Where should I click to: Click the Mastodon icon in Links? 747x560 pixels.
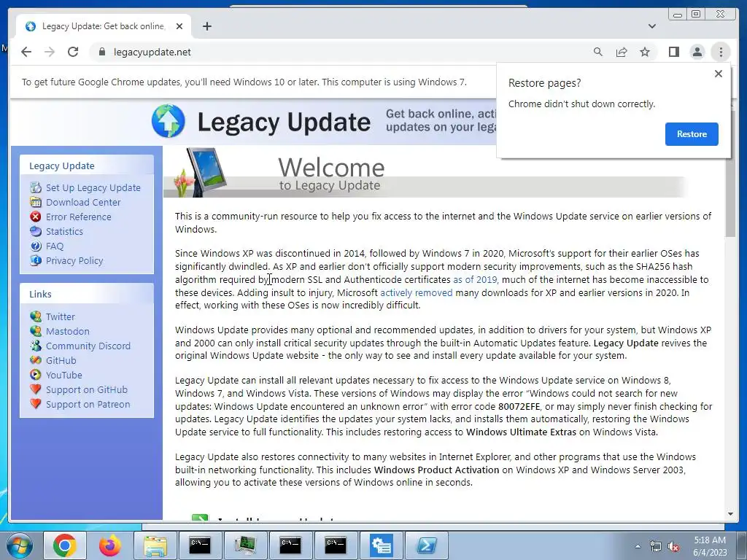[36, 331]
